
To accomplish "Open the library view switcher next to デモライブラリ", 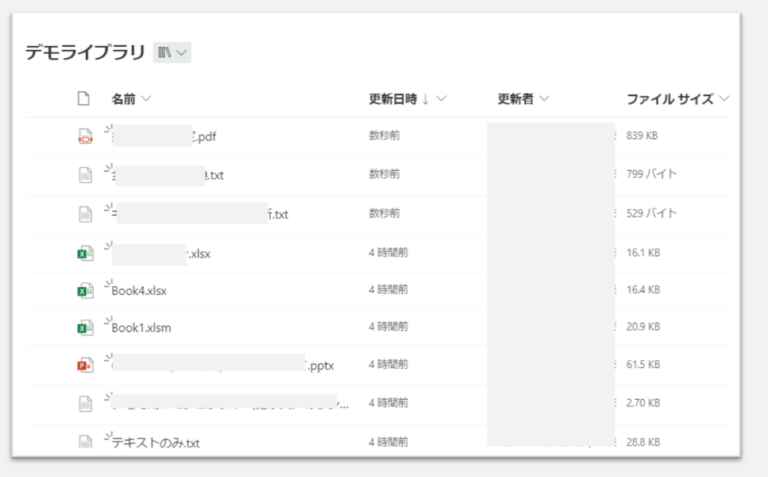I will 172,53.
